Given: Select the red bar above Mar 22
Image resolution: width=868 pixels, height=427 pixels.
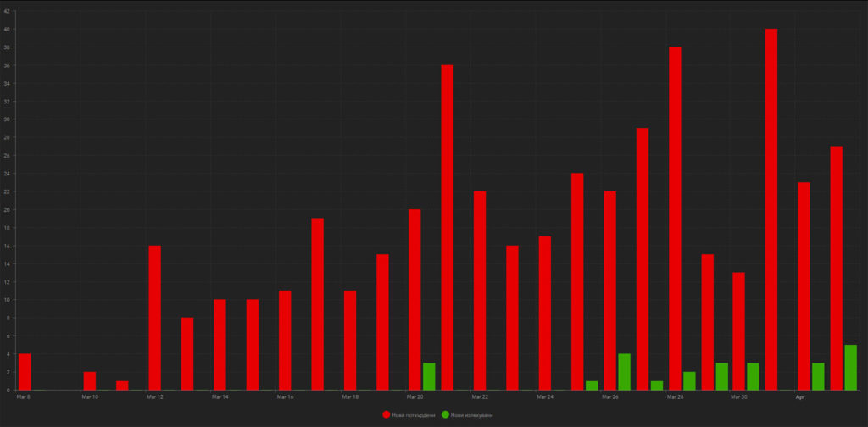Looking at the screenshot, I should pos(480,291).
